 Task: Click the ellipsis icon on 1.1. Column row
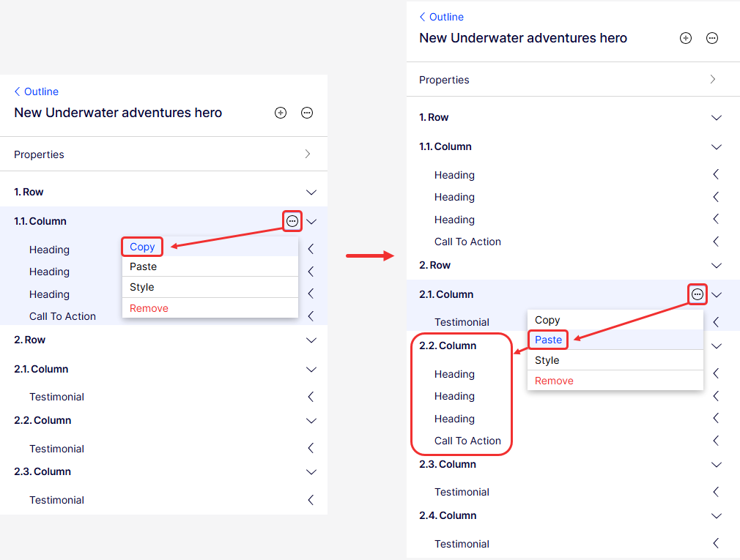click(x=292, y=220)
